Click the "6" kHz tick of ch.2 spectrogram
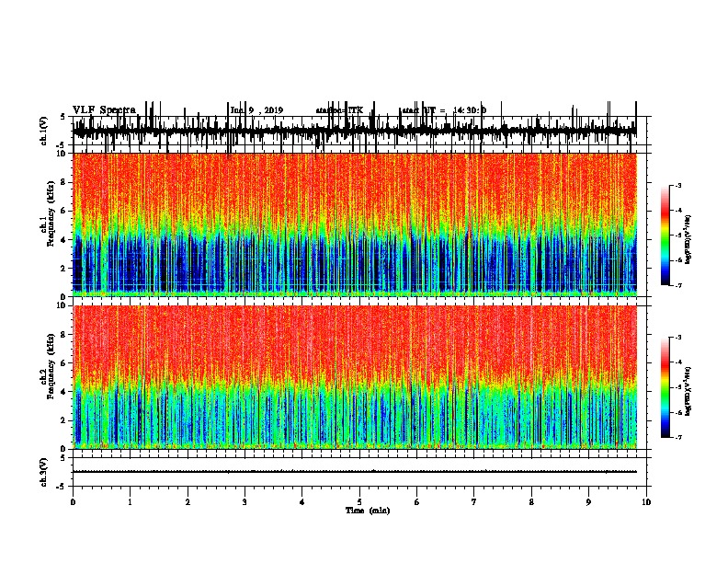The width and height of the screenshot is (728, 563). (x=64, y=363)
